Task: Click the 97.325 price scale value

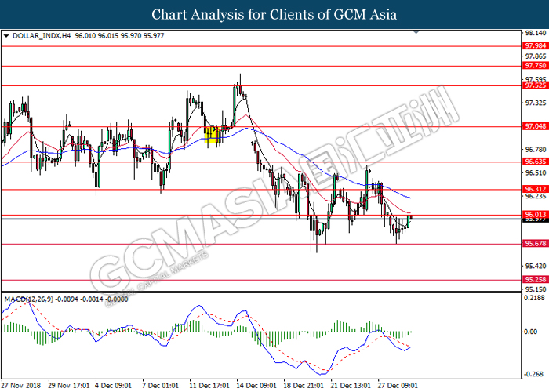Action: click(536, 103)
